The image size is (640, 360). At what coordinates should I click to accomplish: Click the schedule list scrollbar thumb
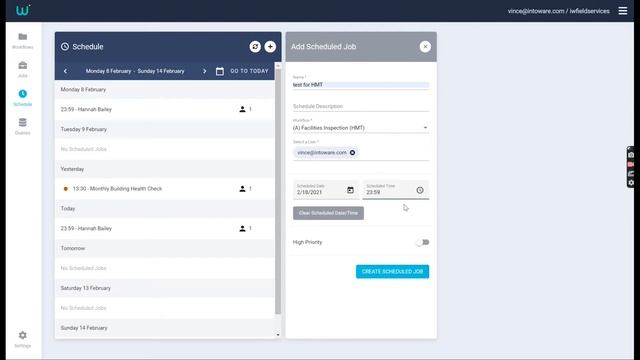pos(278,192)
